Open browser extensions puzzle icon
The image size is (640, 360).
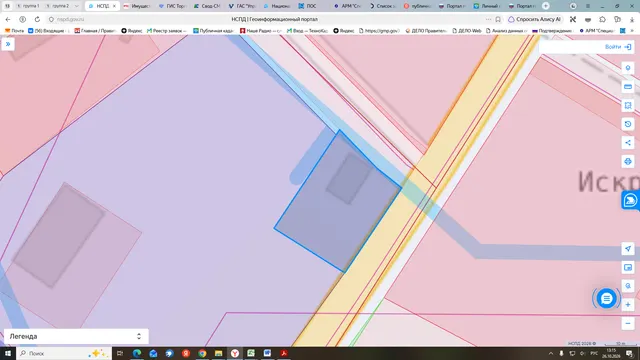coord(602,19)
